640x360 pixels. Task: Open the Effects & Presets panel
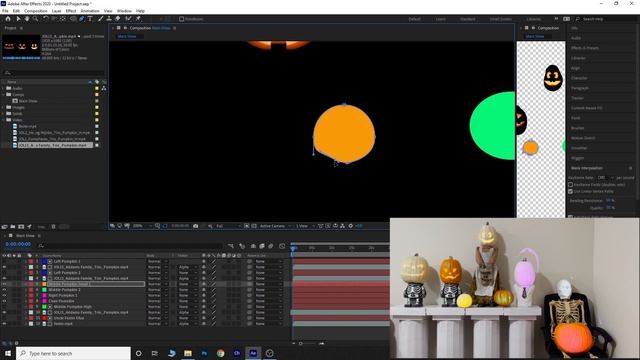coord(585,48)
